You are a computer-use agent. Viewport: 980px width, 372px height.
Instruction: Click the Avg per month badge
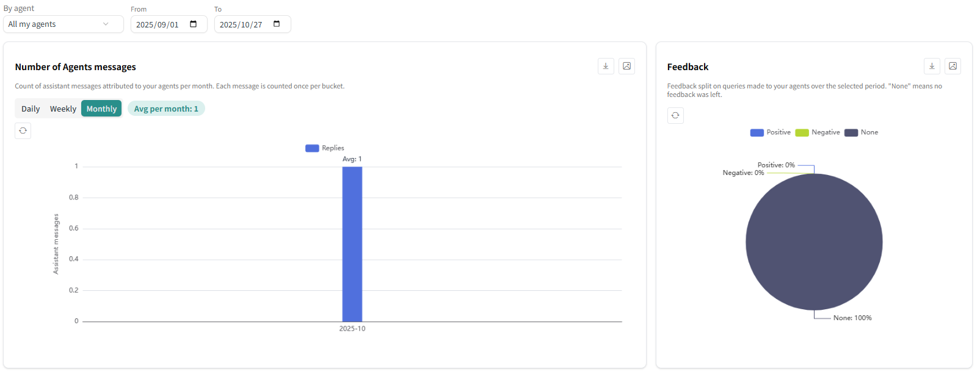[x=166, y=109]
